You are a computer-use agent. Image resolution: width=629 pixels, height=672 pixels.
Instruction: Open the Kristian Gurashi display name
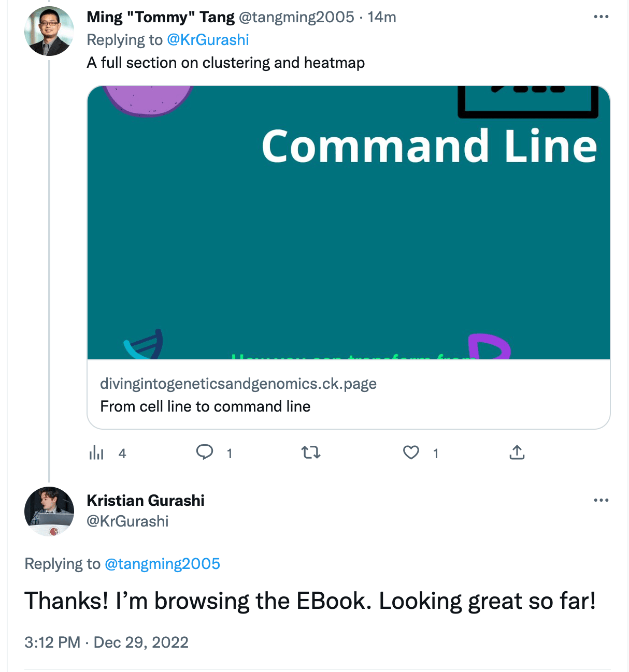146,501
